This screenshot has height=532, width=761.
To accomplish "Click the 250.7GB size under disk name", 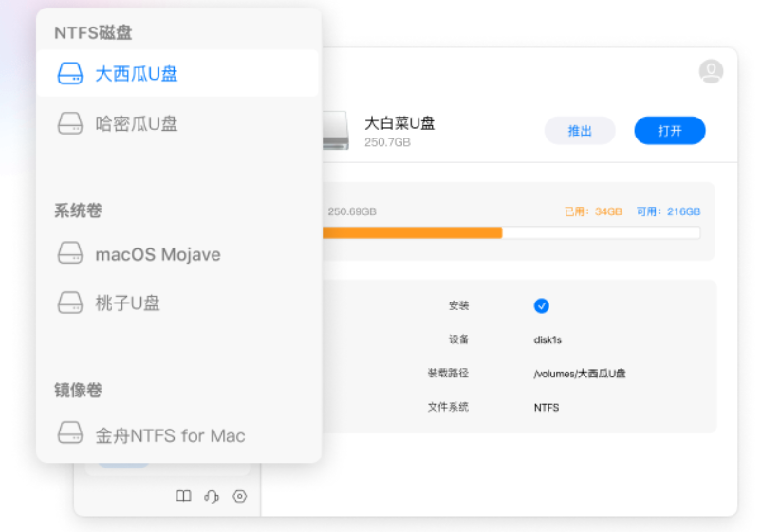I will click(387, 142).
